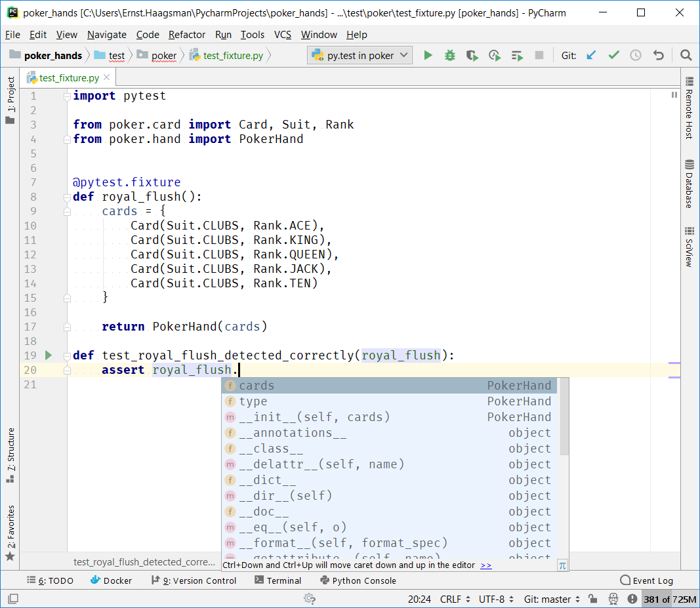Select __init__(self, cards) completion suggestion

click(390, 417)
